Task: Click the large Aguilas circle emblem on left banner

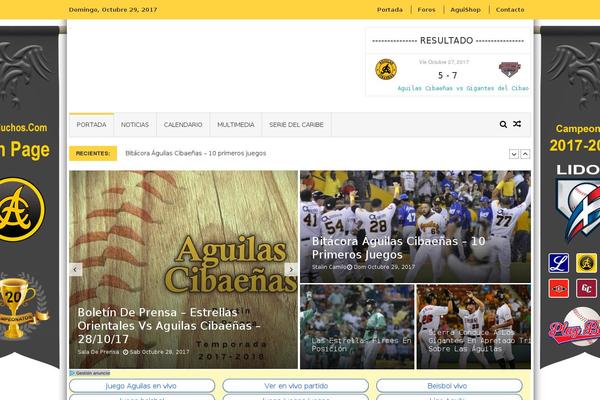Action: point(20,210)
